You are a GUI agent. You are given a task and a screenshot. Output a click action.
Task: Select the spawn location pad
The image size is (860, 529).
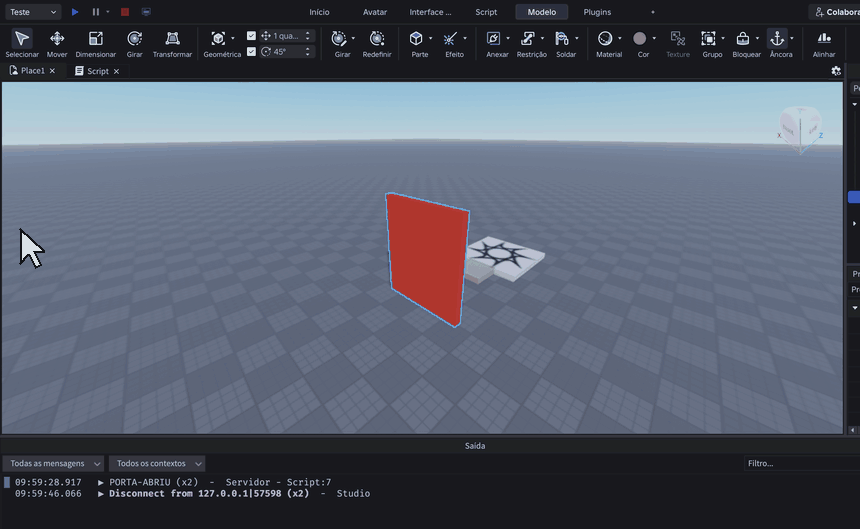(x=505, y=259)
